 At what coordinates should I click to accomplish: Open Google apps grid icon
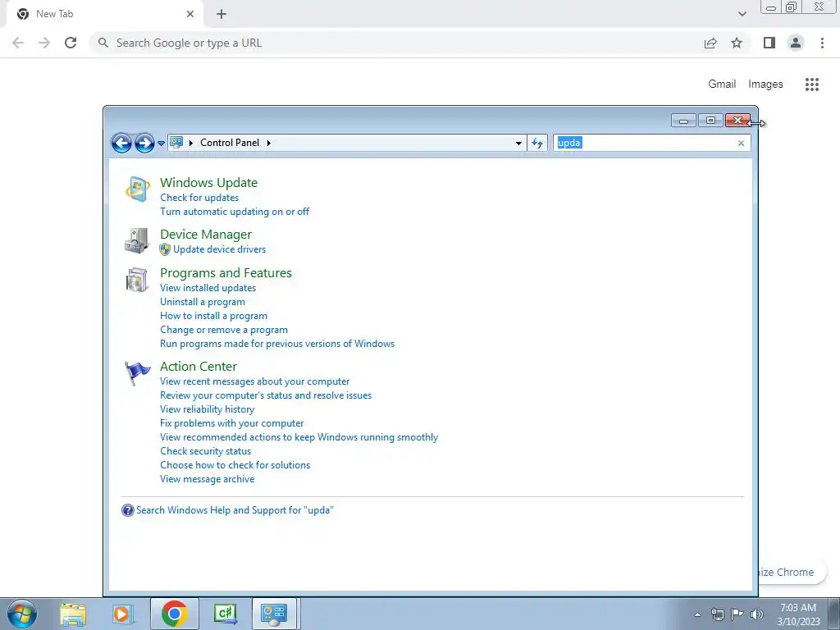(x=812, y=84)
